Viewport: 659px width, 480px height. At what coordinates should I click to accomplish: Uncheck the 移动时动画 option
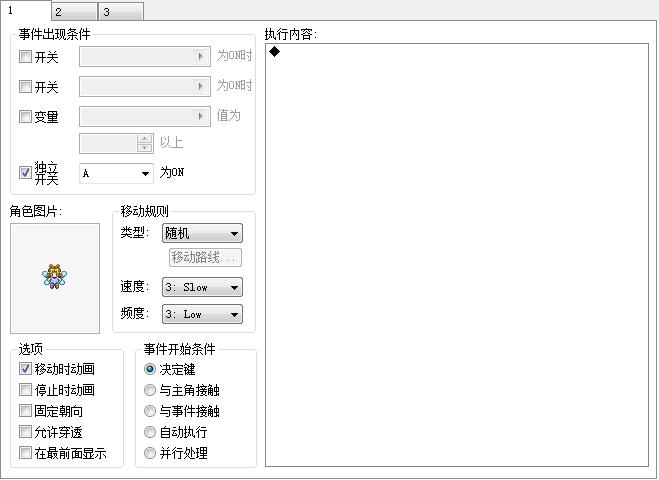25,369
